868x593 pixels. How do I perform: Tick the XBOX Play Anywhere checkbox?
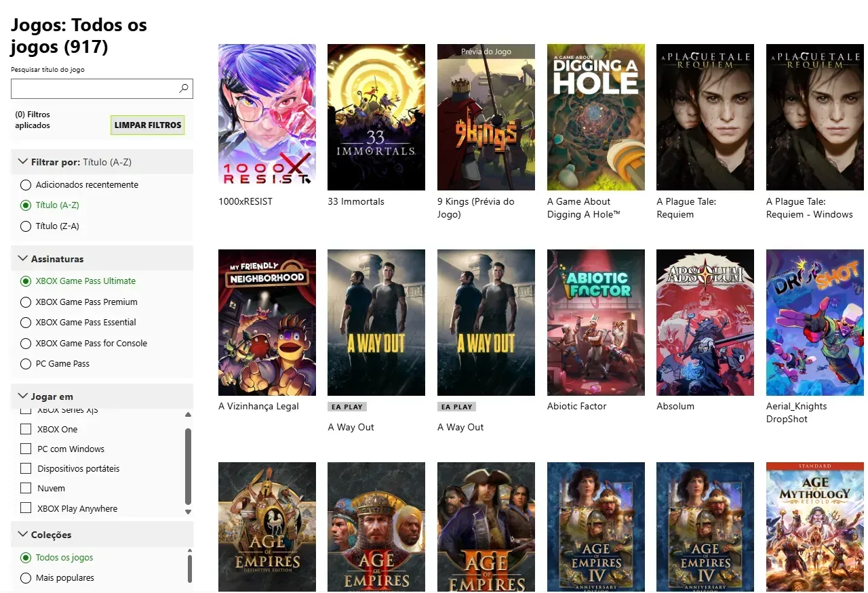point(26,508)
